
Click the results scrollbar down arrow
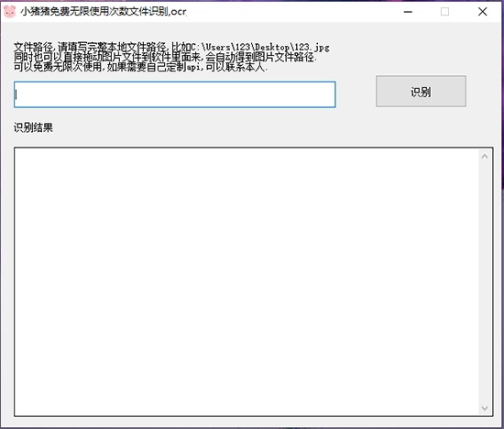coord(485,408)
